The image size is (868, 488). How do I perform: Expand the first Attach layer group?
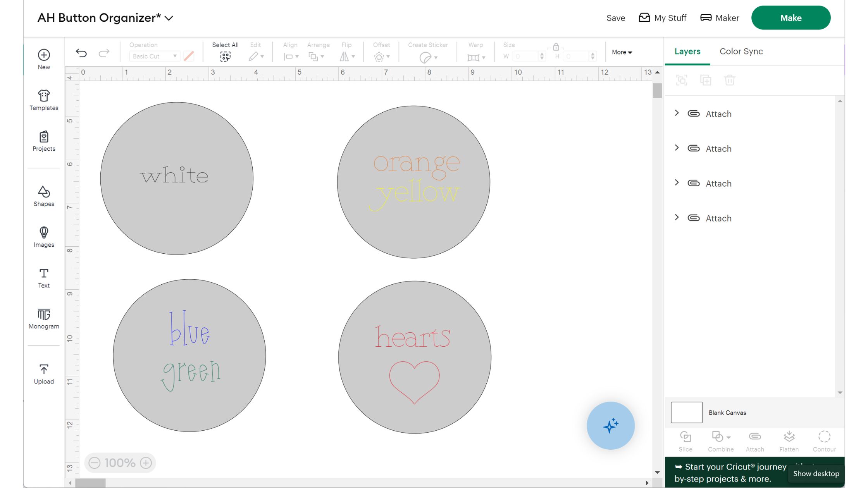tap(677, 113)
